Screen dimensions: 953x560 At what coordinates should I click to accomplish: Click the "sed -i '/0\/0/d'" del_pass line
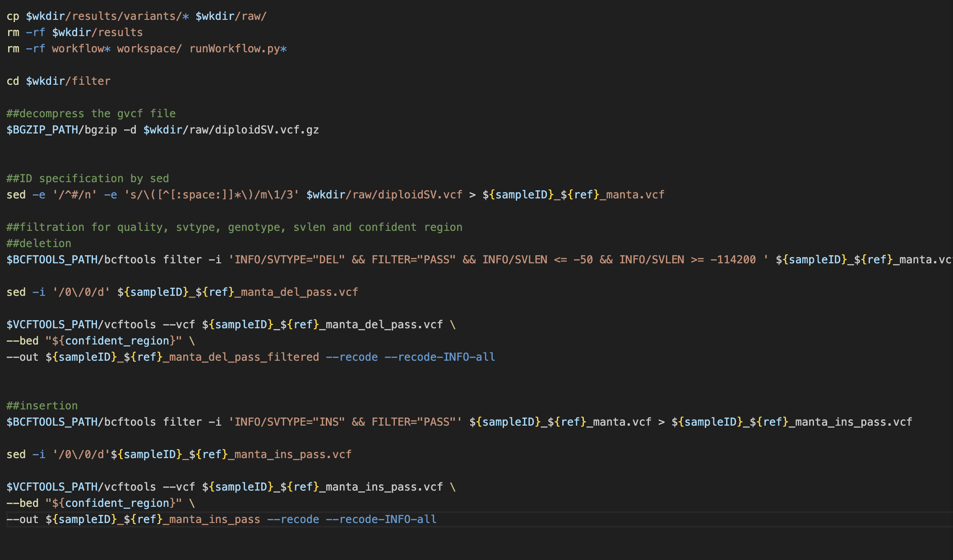182,292
